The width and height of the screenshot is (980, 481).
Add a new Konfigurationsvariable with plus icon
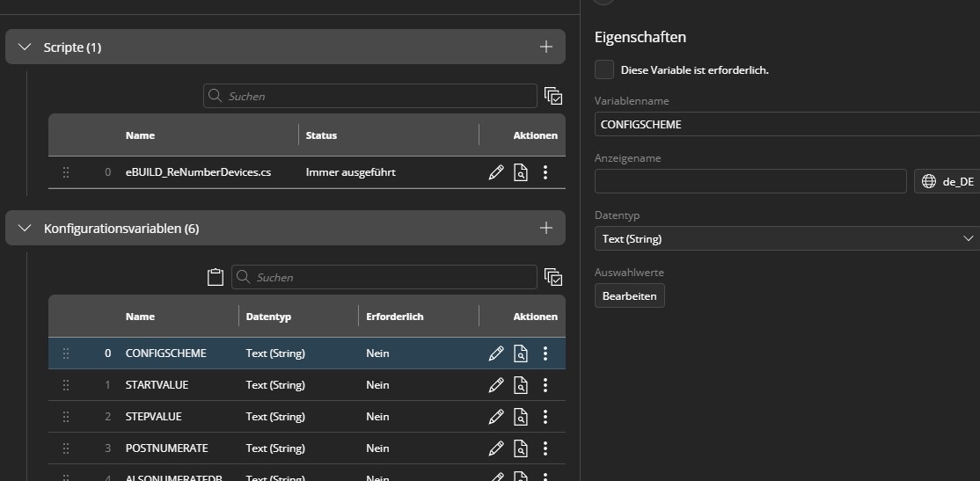pyautogui.click(x=545, y=228)
